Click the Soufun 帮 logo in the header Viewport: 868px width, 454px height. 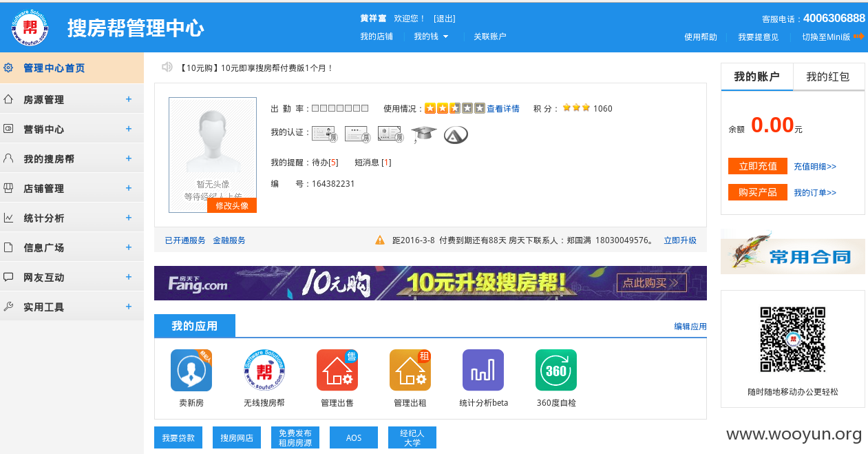(30, 28)
